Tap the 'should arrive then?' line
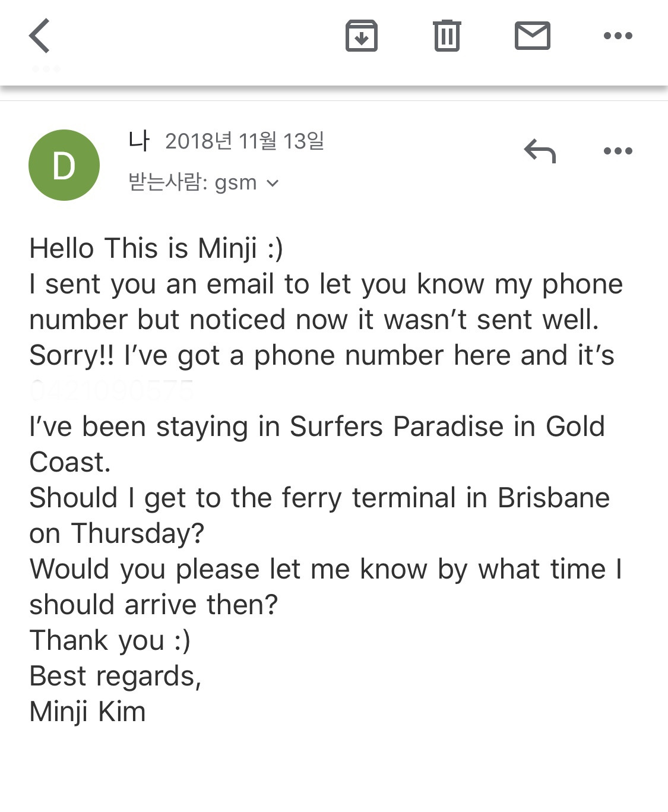668x812 pixels. coord(153,605)
